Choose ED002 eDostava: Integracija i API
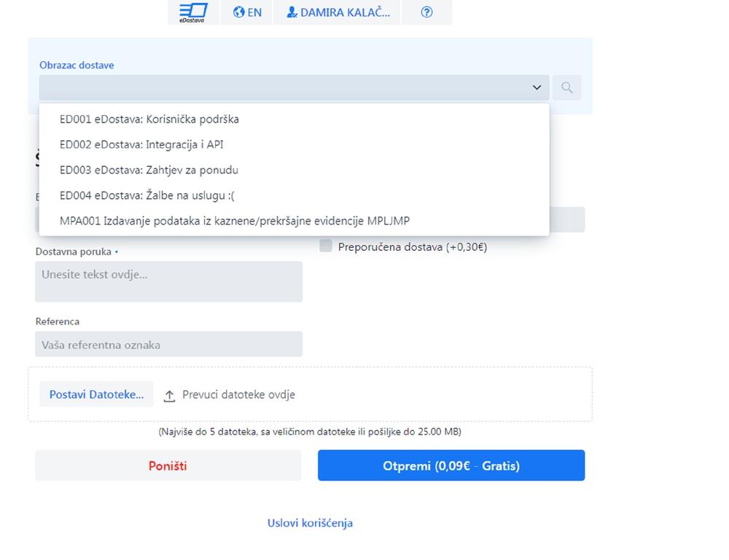Screen dimensions: 729x560 click(x=141, y=144)
